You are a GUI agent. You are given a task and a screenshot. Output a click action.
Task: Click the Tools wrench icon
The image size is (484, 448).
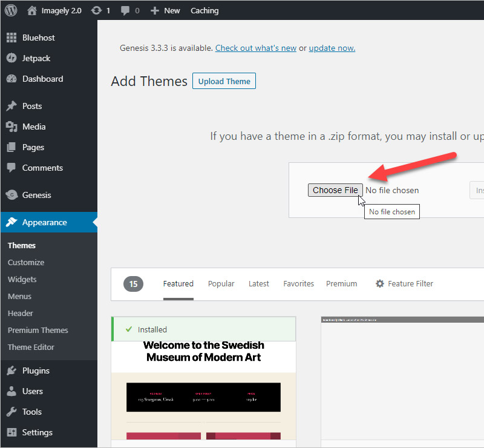coord(11,412)
